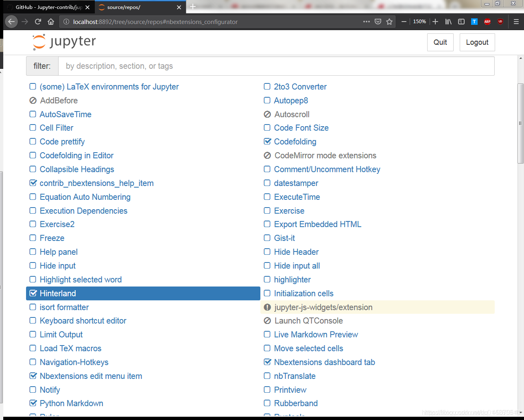
Task: Enable (some) LaTeX environments for Jupyter
Action: click(33, 86)
